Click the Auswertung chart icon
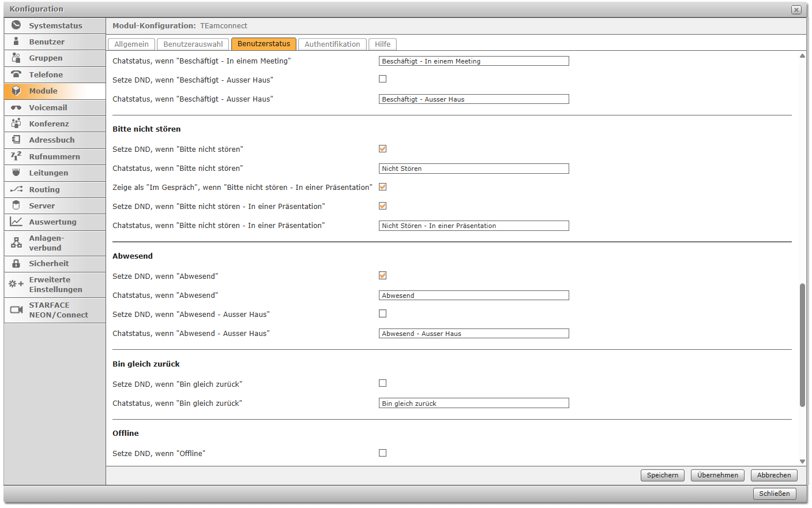812x508 pixels. click(16, 222)
